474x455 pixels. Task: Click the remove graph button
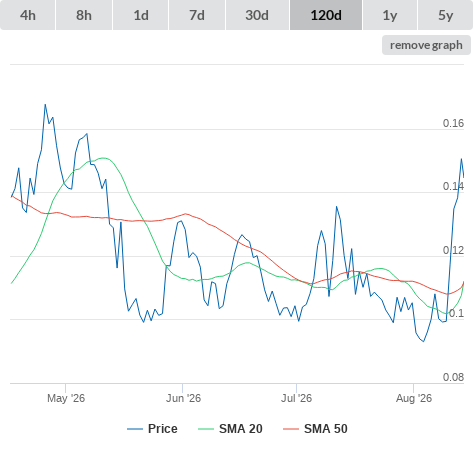click(426, 45)
